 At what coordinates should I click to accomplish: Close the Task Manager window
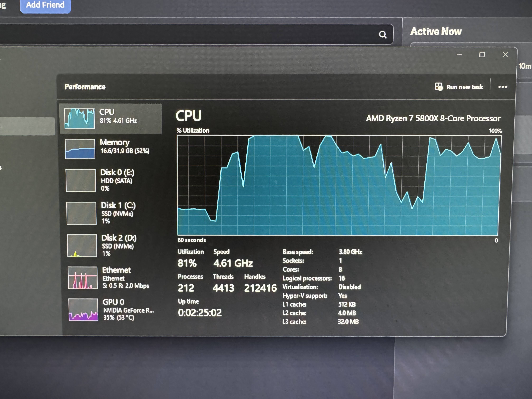tap(505, 55)
